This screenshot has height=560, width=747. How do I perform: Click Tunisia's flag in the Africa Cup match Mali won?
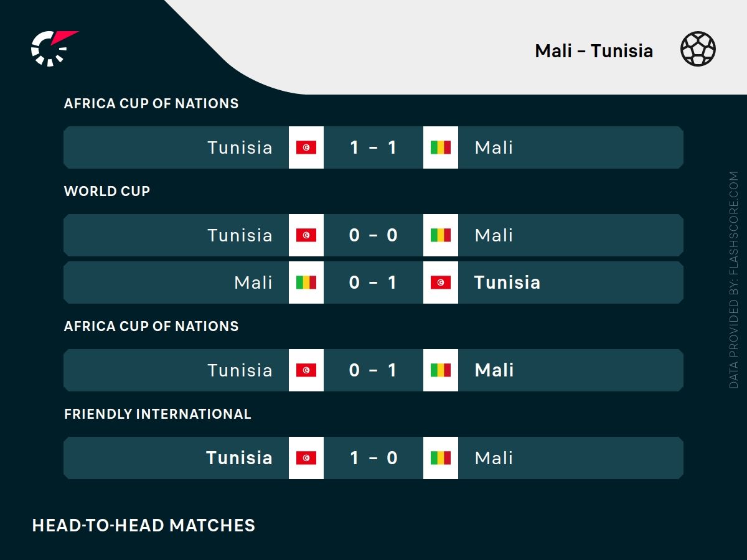306,370
